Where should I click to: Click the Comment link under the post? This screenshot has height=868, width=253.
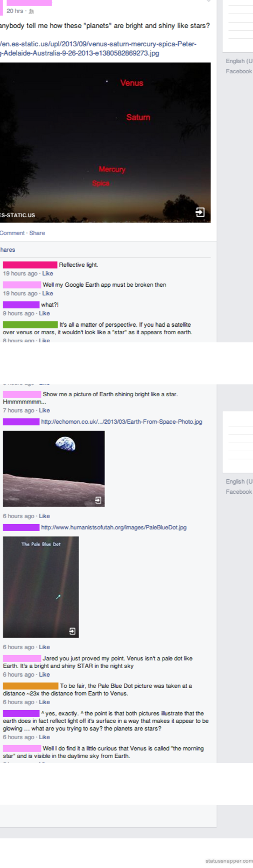tap(12, 233)
